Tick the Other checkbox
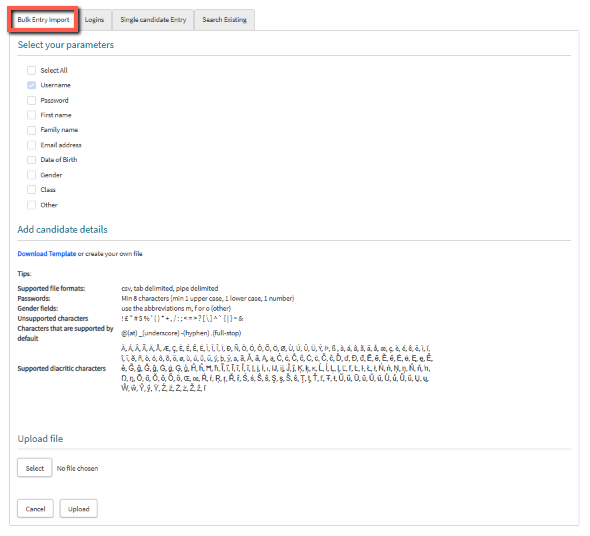Image resolution: width=590 pixels, height=536 pixels. tap(32, 205)
